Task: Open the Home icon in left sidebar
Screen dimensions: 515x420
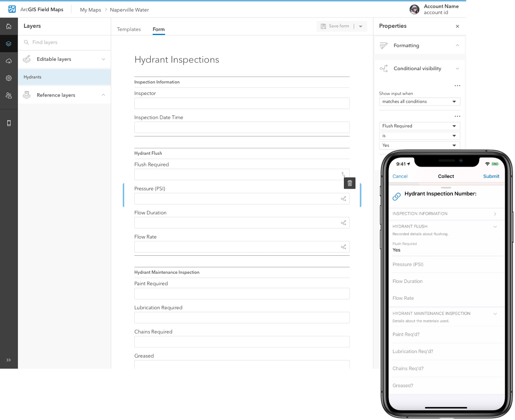Action: [x=9, y=27]
